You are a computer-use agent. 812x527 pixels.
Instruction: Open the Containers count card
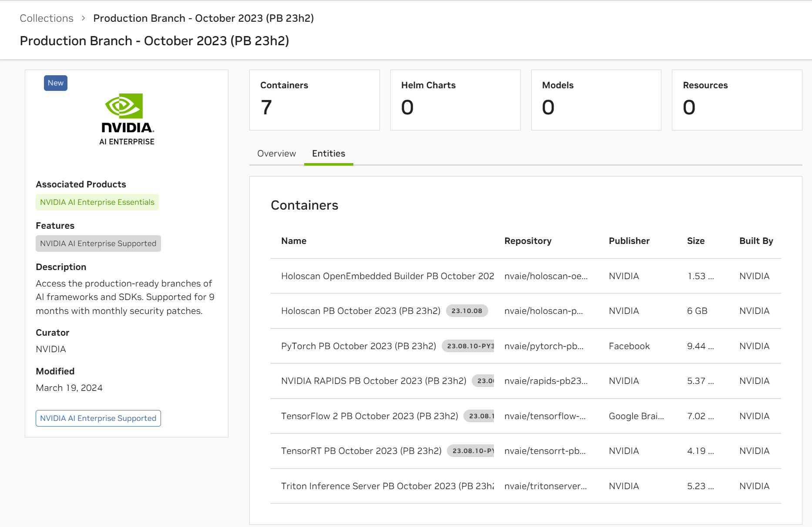(315, 100)
